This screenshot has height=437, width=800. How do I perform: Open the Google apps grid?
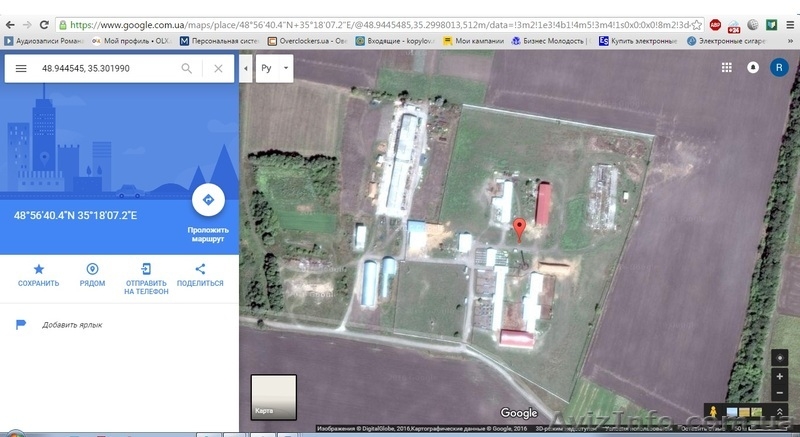pyautogui.click(x=727, y=68)
